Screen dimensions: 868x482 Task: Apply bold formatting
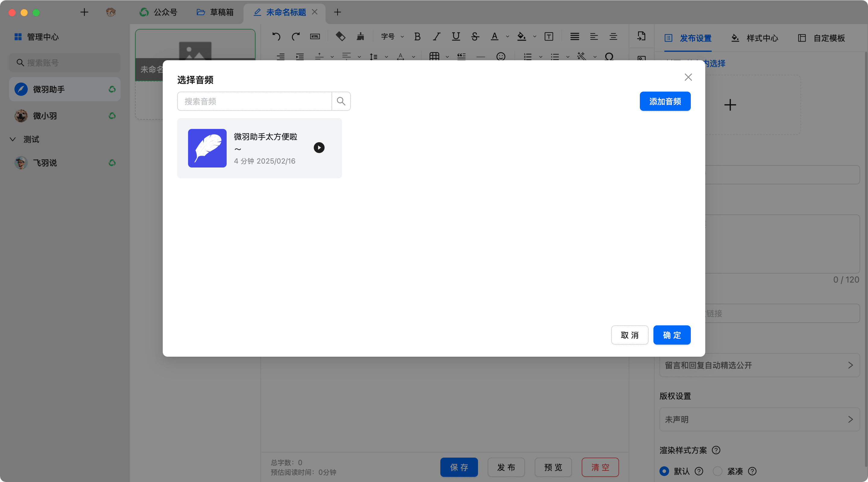[x=417, y=36]
